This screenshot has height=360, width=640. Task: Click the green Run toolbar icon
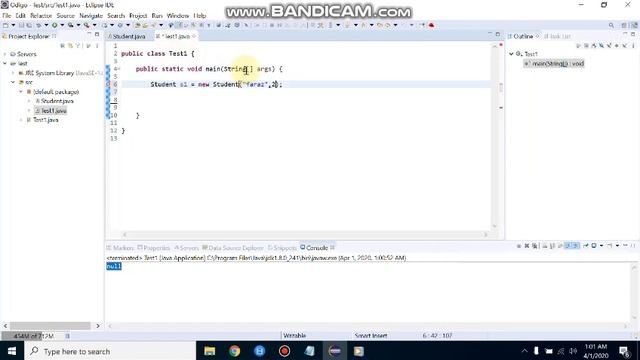click(54, 25)
